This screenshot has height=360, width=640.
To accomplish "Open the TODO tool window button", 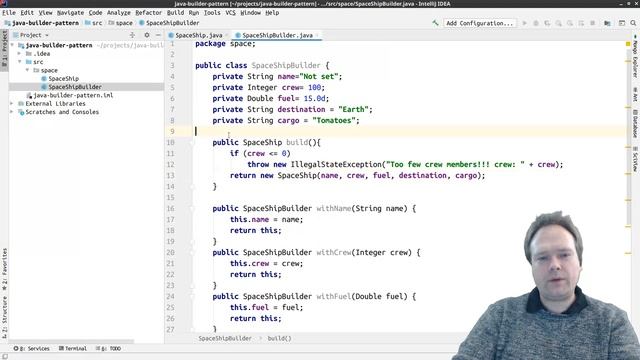I will click(x=109, y=349).
